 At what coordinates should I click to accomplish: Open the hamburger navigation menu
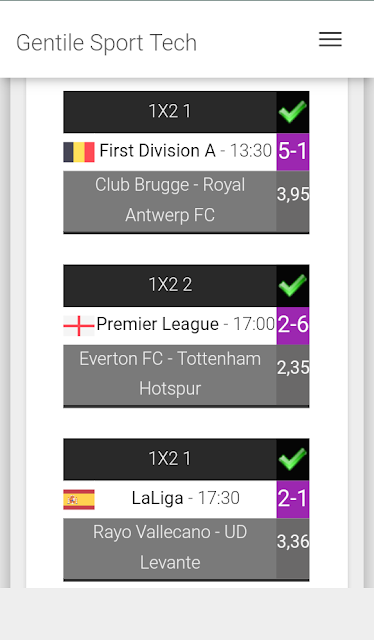pos(330,39)
